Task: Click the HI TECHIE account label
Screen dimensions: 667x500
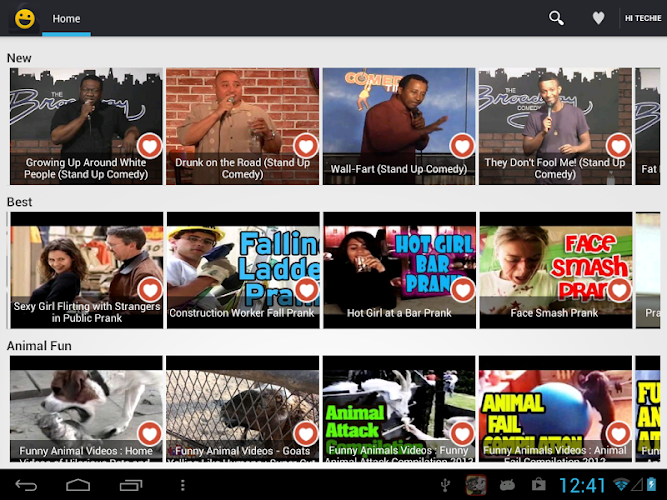Action: 640,18
